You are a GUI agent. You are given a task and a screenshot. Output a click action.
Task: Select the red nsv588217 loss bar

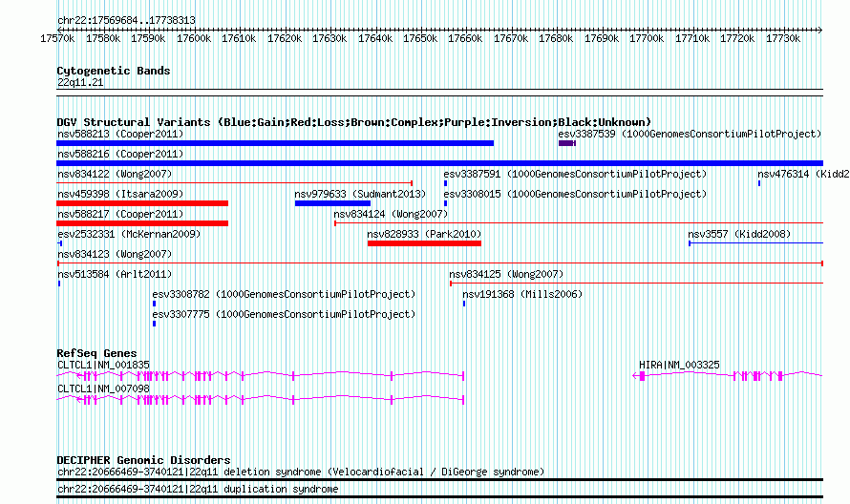(142, 223)
